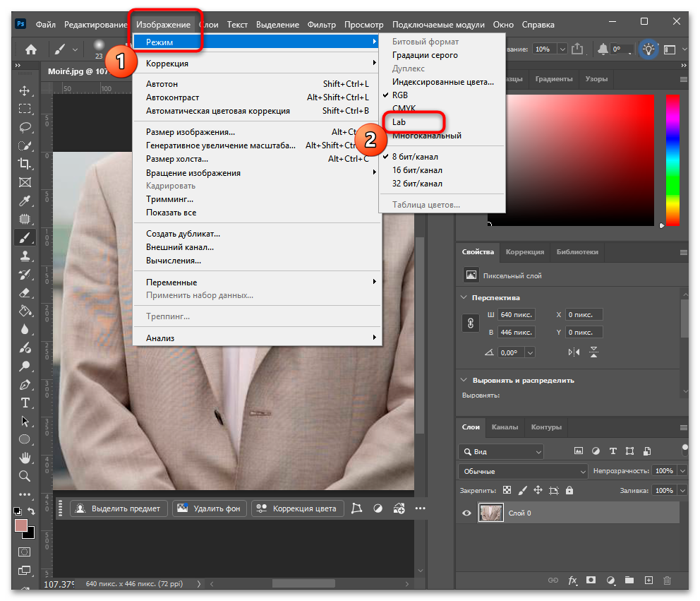Toggle lock position for the layer

click(538, 490)
